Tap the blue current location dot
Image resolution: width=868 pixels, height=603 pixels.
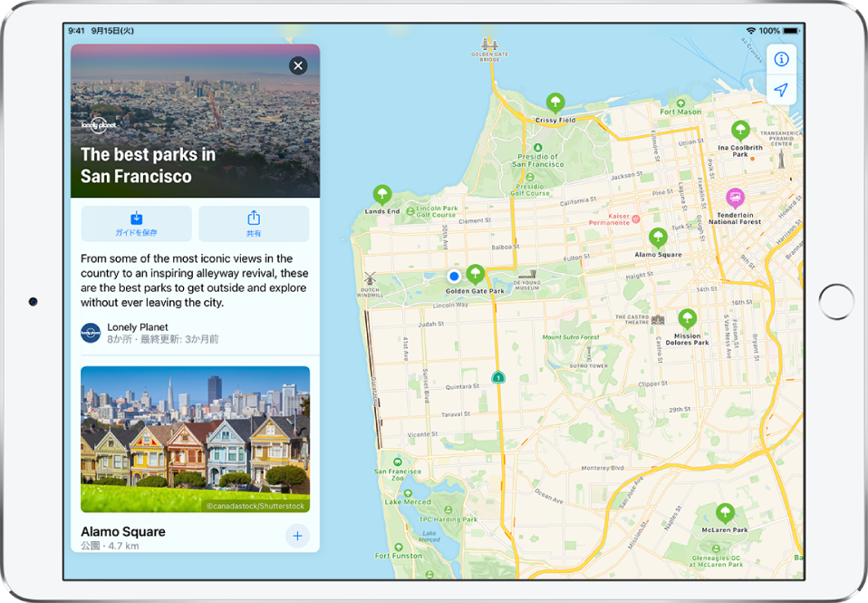click(x=454, y=276)
